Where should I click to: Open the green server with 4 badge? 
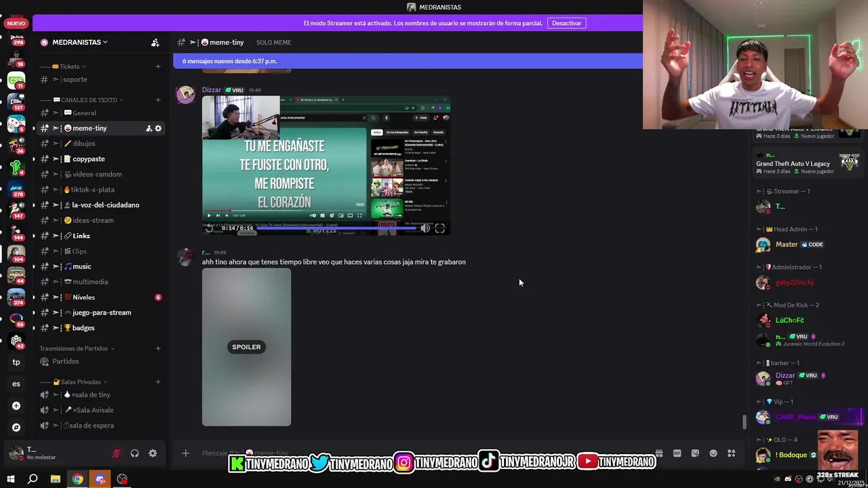(x=16, y=167)
